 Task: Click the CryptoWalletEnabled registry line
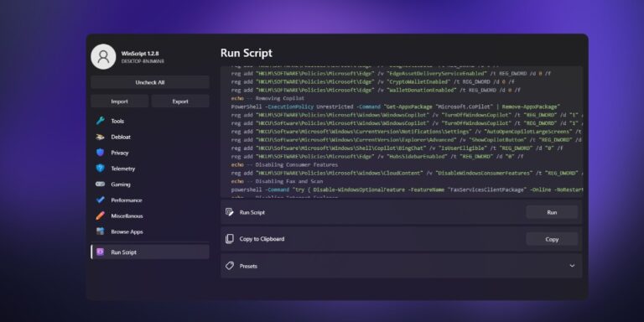372,81
